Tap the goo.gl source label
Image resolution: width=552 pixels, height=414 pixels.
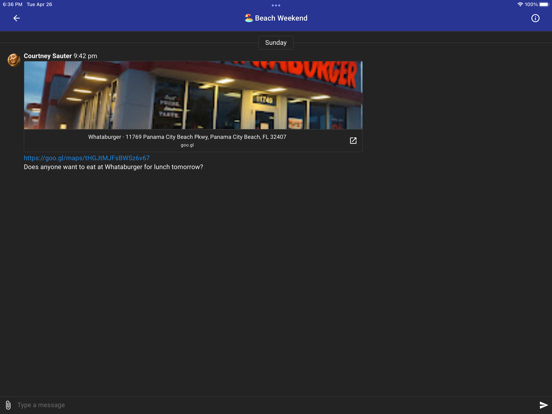click(x=187, y=145)
